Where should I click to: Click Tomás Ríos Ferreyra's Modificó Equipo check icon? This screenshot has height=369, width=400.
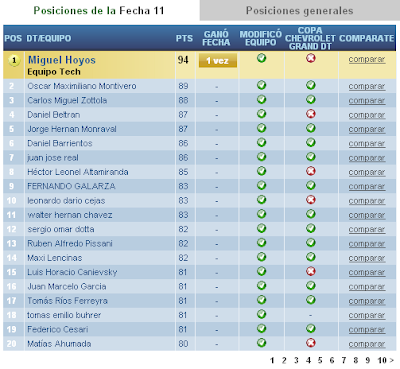coord(262,300)
